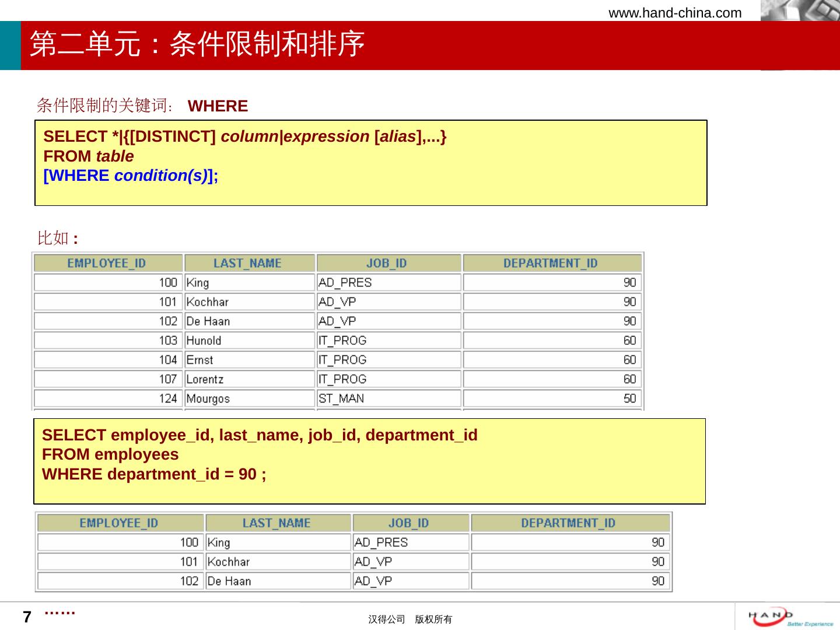Select IT_PROG in the Hunold row

[x=388, y=341]
